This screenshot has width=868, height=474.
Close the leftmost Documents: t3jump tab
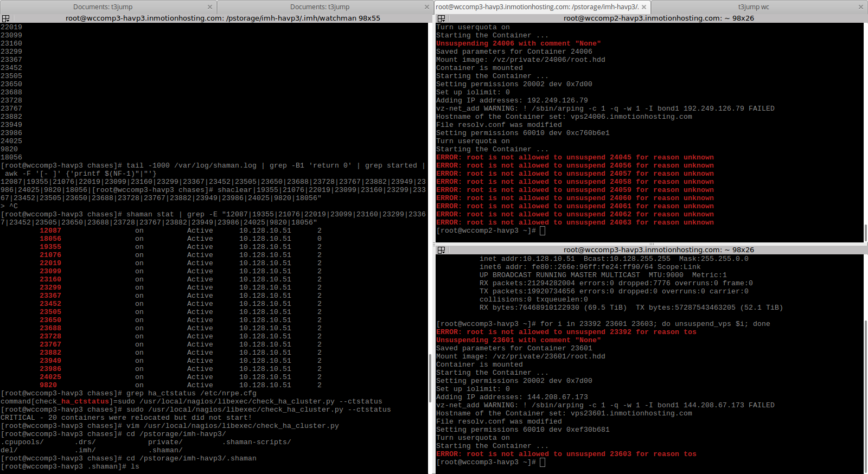[210, 7]
